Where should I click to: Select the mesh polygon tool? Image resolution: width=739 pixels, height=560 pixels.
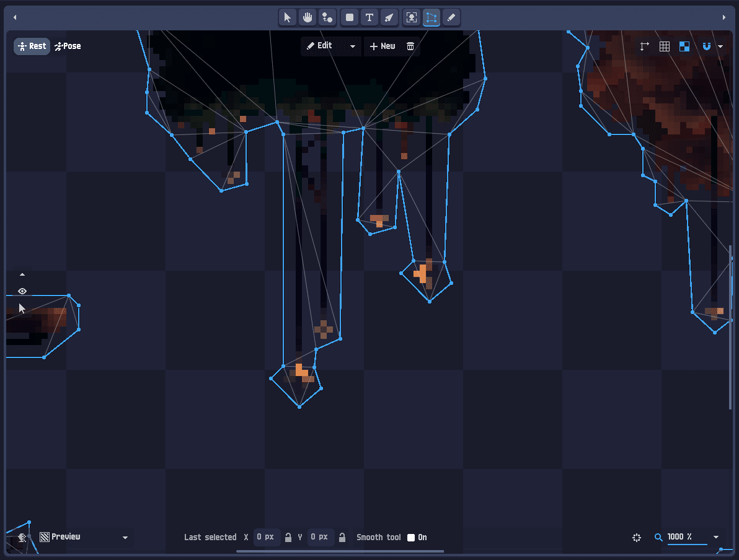point(431,18)
